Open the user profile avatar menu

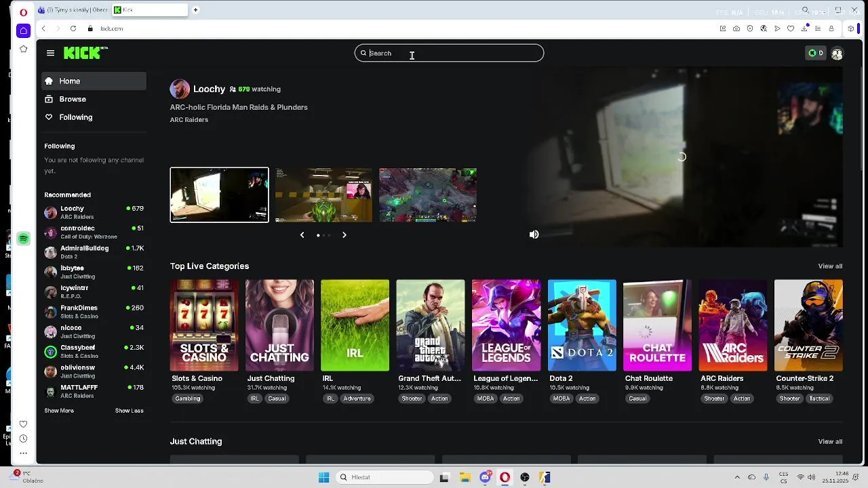[x=837, y=54]
